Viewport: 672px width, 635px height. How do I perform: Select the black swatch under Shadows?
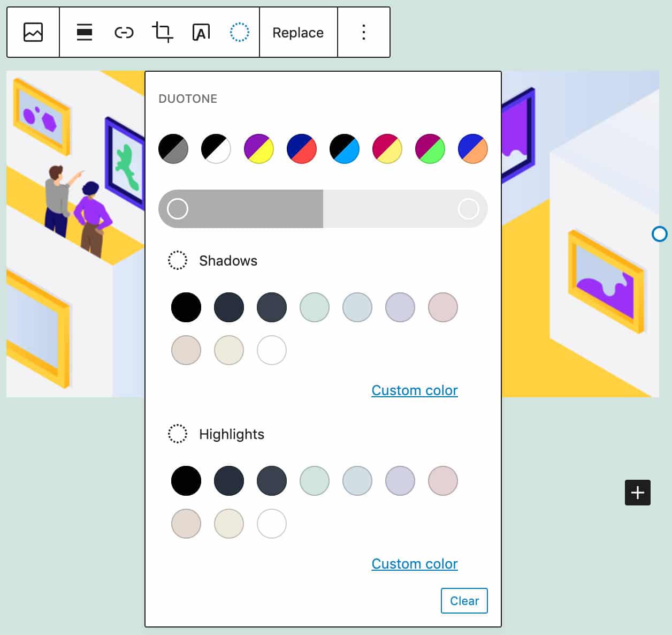point(186,307)
